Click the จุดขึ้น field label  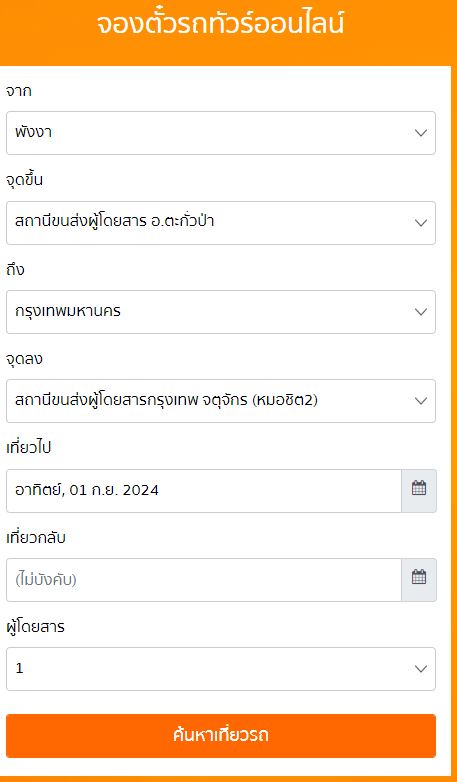pos(24,180)
